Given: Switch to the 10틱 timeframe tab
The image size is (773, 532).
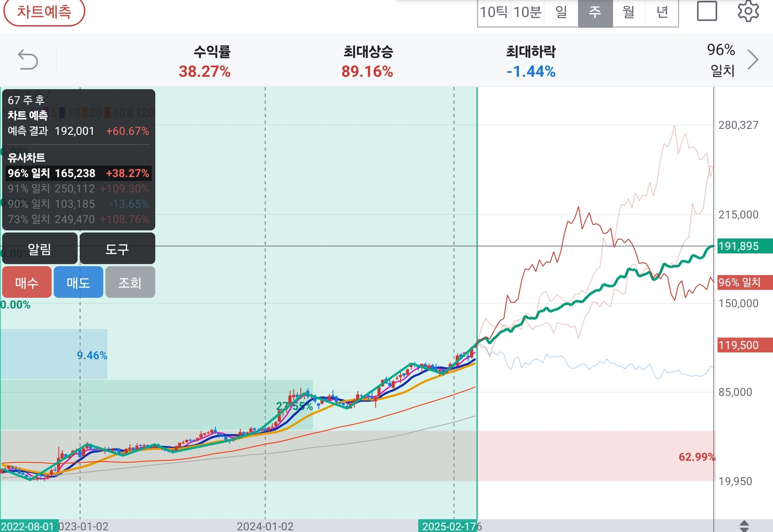Looking at the screenshot, I should (x=494, y=12).
